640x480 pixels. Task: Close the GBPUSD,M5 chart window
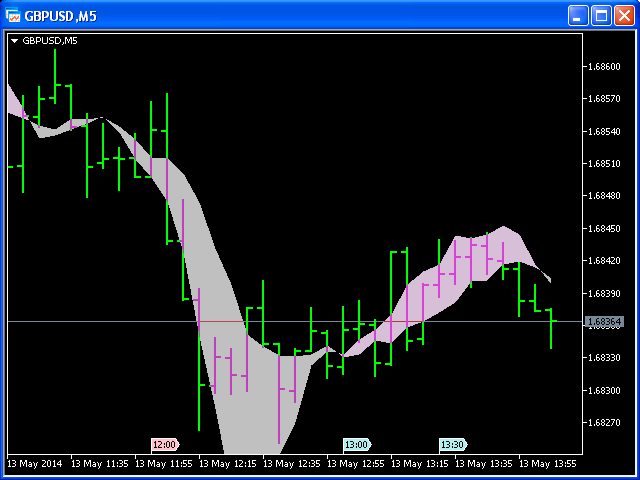(x=624, y=16)
